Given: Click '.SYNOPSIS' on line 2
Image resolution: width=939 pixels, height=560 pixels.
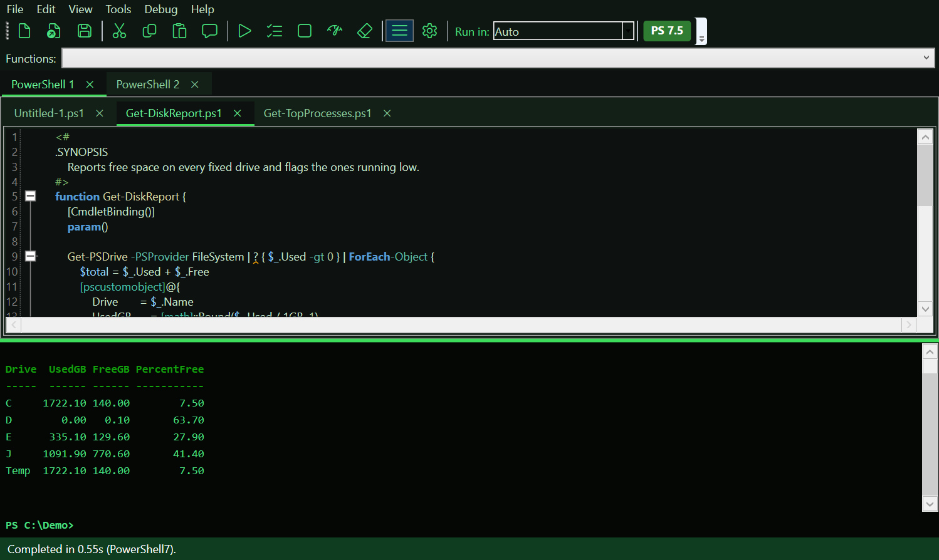Looking at the screenshot, I should point(81,152).
